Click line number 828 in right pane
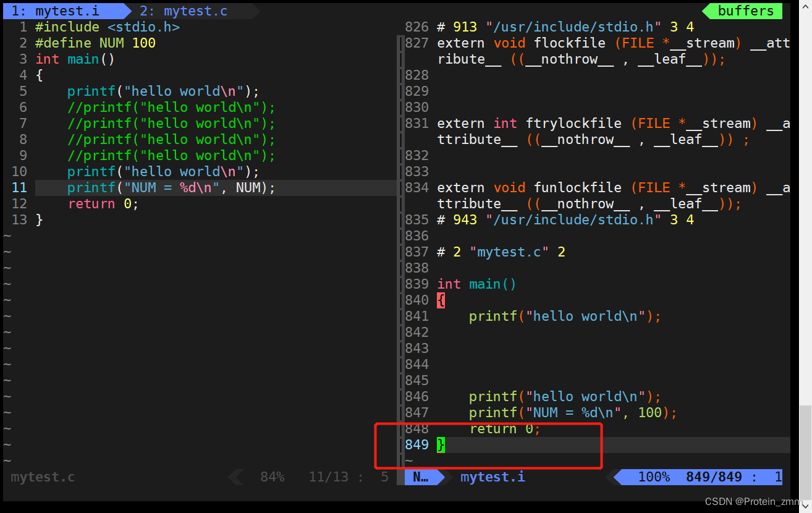Viewport: 812px width, 513px height. 417,75
